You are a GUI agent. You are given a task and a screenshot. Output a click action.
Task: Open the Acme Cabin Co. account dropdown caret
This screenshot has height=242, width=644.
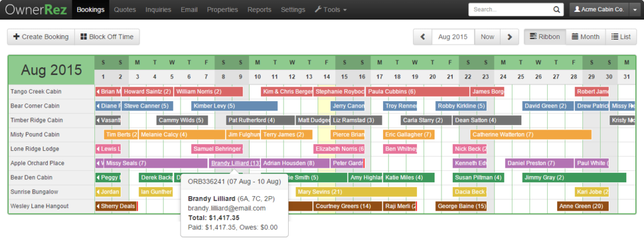coord(635,9)
